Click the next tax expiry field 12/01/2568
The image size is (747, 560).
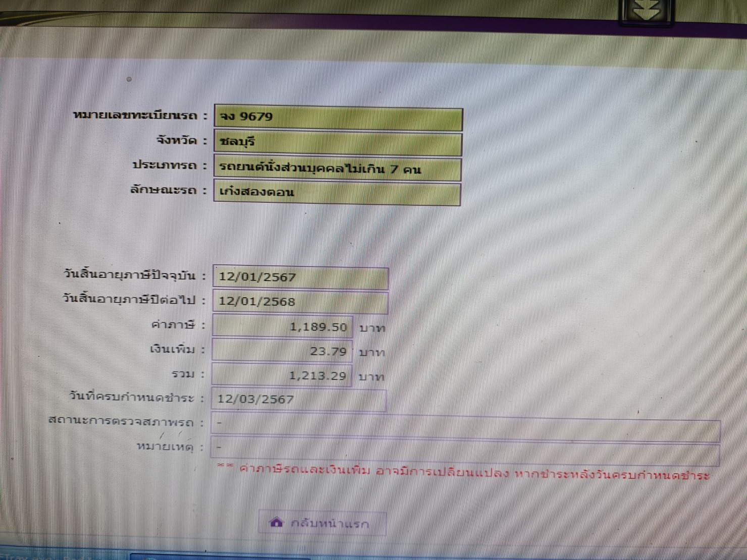tap(300, 302)
